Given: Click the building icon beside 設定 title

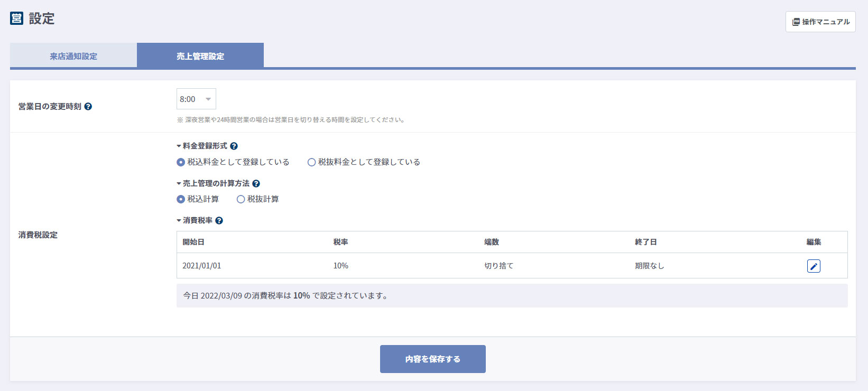Looking at the screenshot, I should [16, 18].
